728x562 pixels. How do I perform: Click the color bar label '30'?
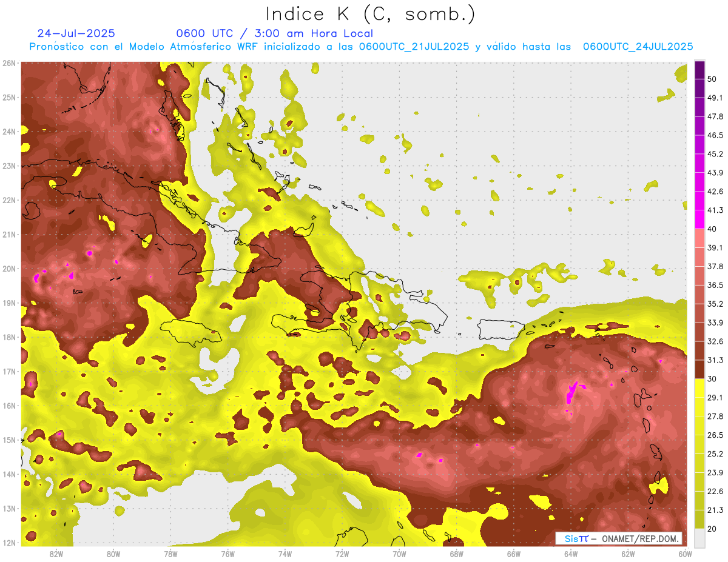coord(712,379)
